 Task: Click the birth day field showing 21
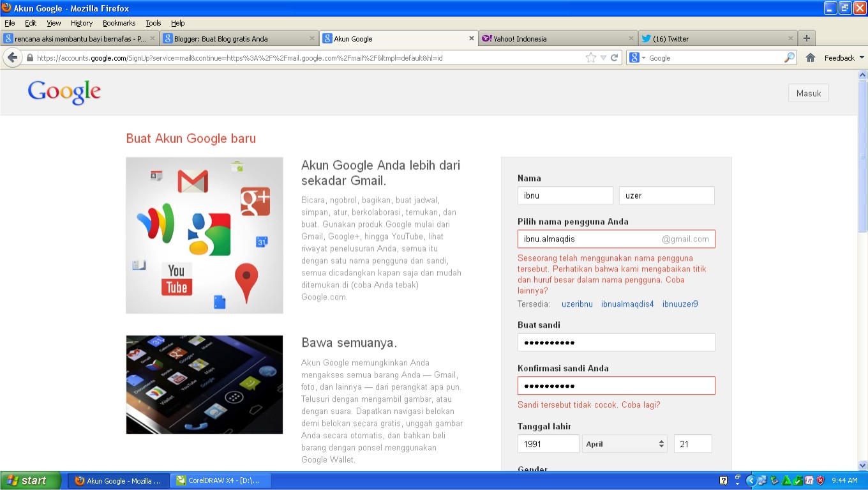pos(693,444)
